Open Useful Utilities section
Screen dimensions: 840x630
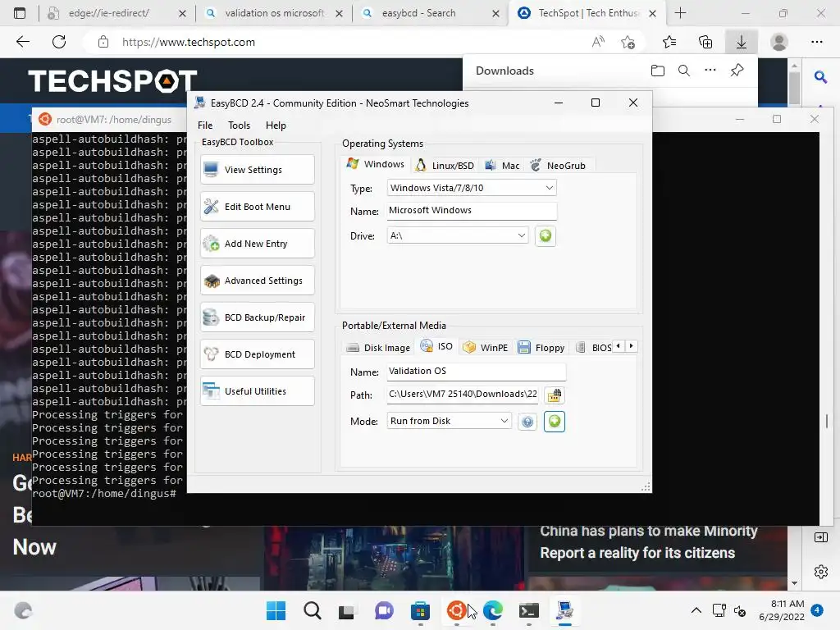pyautogui.click(x=257, y=391)
